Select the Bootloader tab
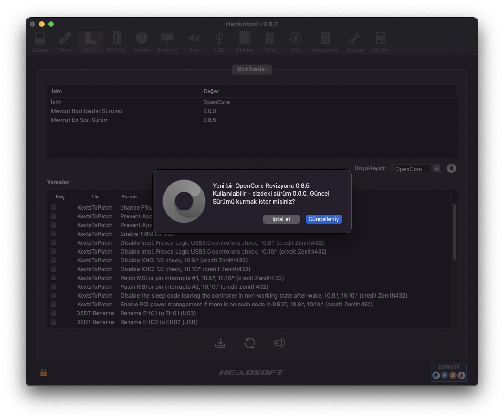 [x=252, y=69]
